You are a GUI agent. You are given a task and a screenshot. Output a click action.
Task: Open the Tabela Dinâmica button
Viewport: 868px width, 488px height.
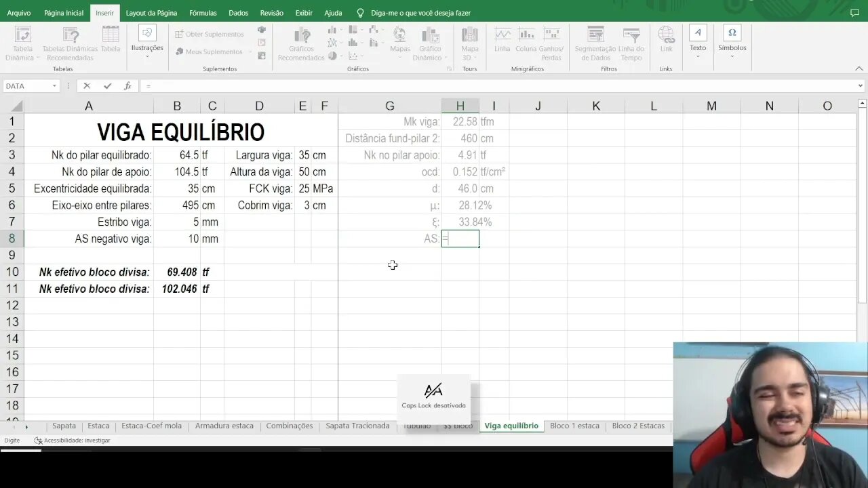pyautogui.click(x=22, y=43)
